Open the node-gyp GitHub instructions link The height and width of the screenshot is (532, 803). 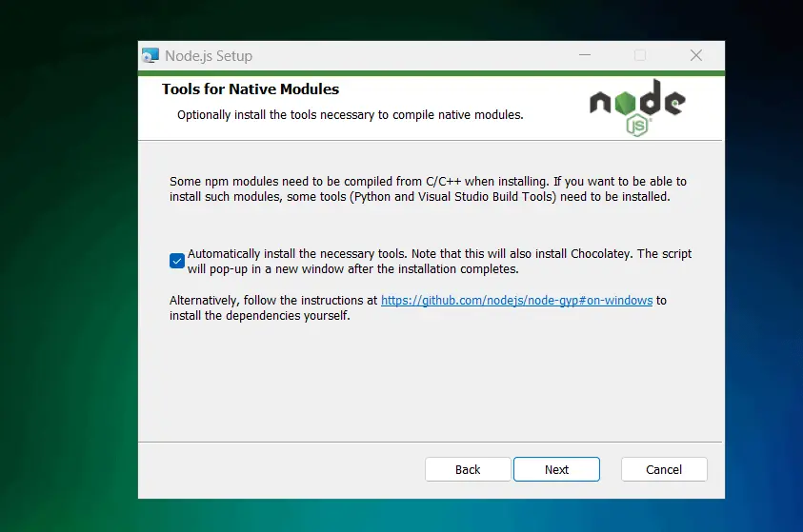tap(516, 301)
